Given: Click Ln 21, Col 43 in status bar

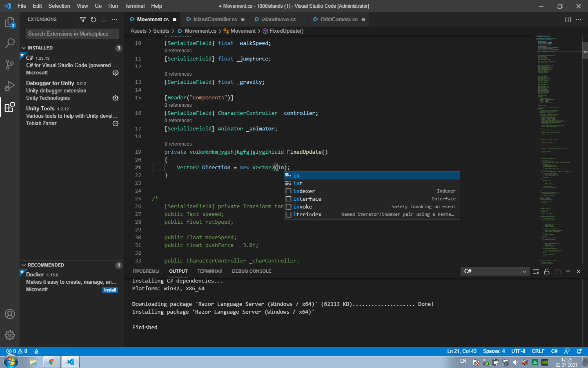Looking at the screenshot, I should pos(462,351).
